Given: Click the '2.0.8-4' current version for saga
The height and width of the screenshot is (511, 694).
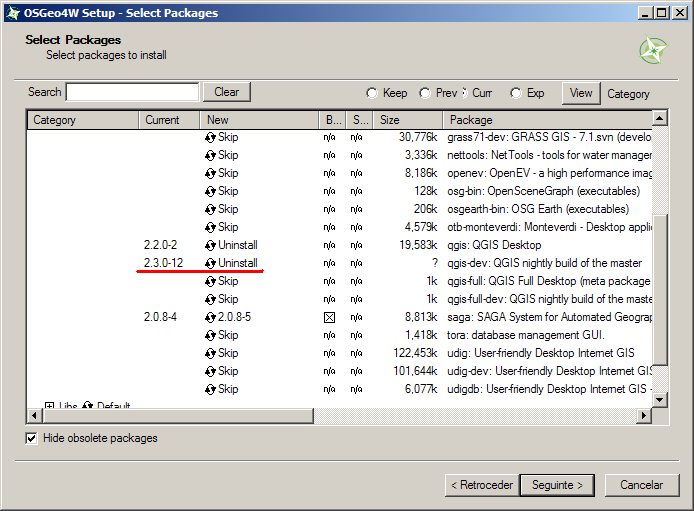Looking at the screenshot, I should click(160, 317).
